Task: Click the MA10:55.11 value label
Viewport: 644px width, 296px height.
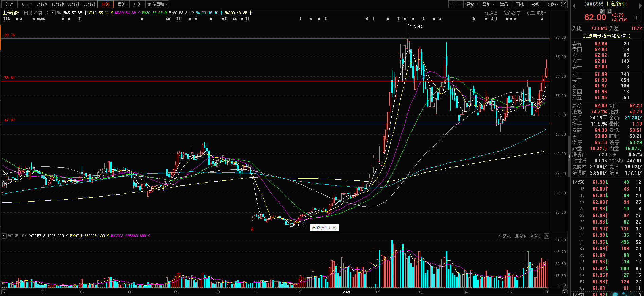Action: click(99, 13)
